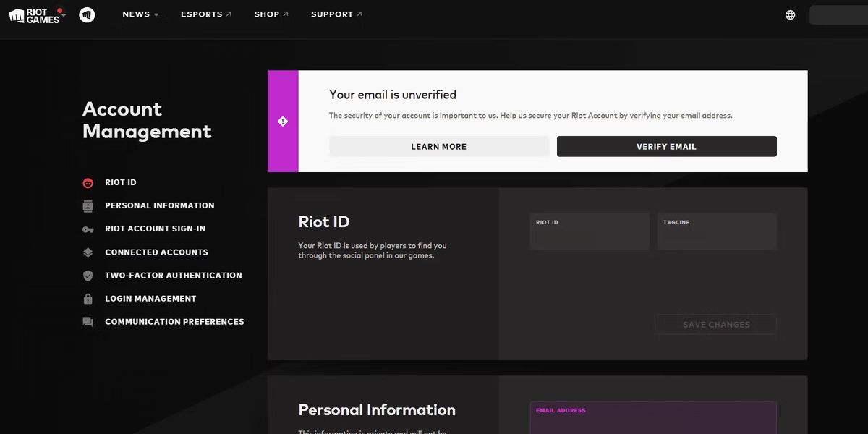Viewport: 868px width, 434px height.
Task: Click the Two-Factor Authentication shield icon
Action: point(88,276)
